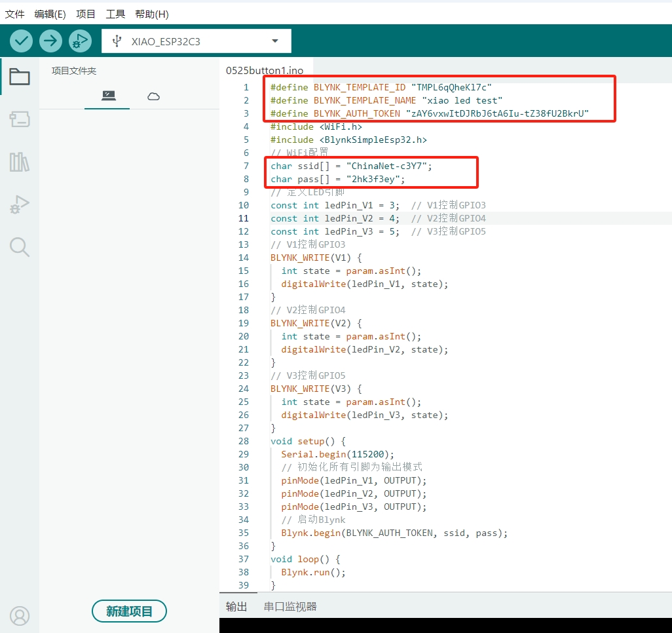The image size is (672, 633).
Task: Open the 文件 menu
Action: 14,14
